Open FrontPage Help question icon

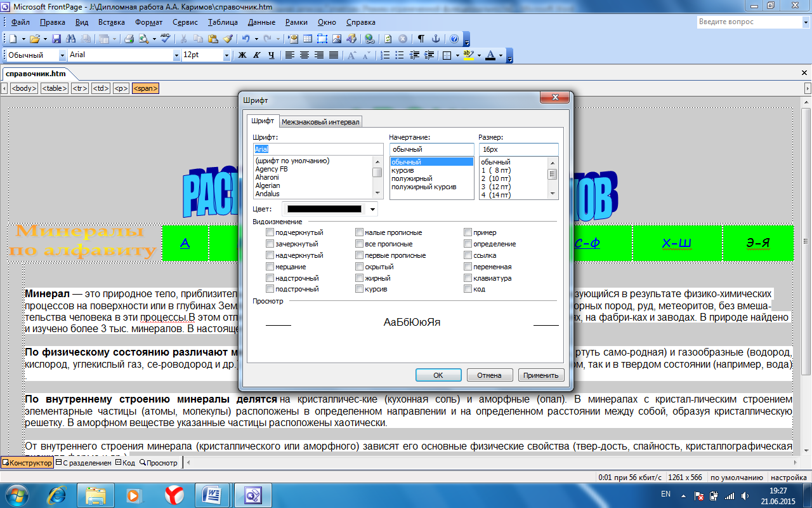[454, 39]
